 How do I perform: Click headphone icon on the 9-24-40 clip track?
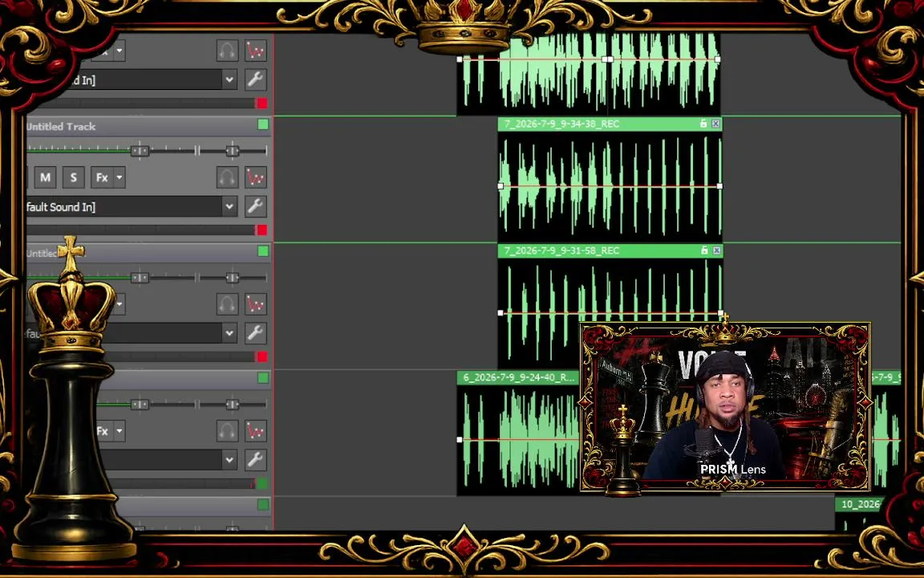point(228,430)
